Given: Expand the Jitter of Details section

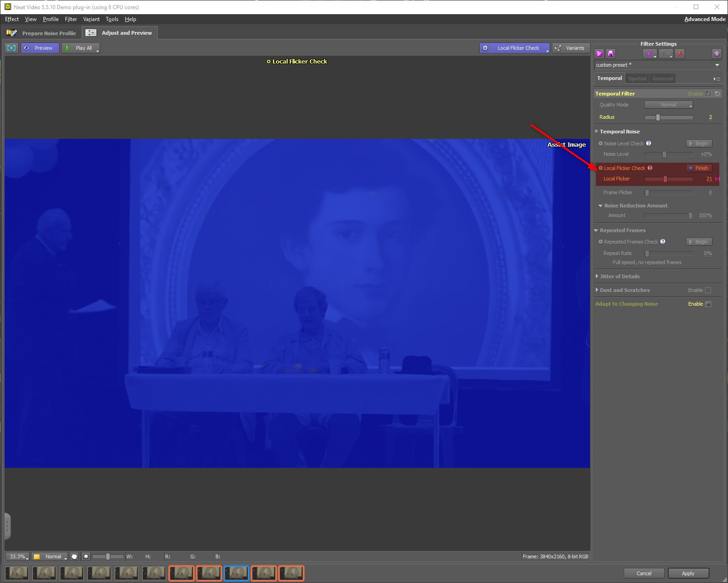Looking at the screenshot, I should point(597,276).
